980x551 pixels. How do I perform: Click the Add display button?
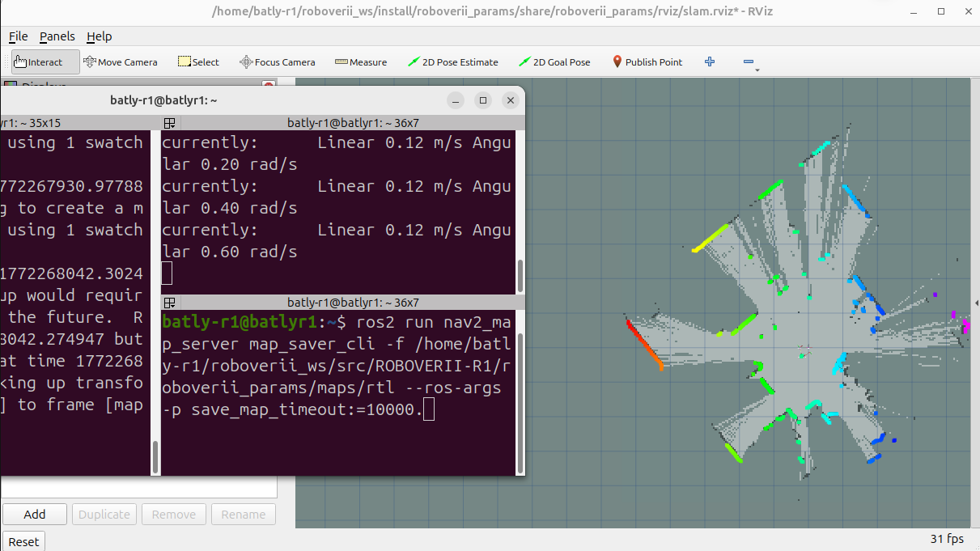[x=35, y=515]
